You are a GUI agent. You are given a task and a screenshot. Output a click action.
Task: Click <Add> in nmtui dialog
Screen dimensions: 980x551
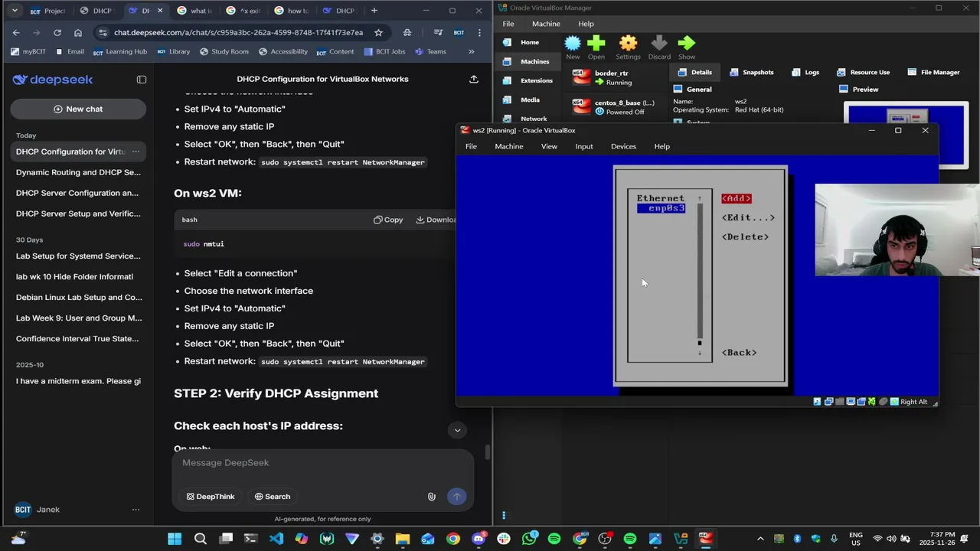[737, 198]
